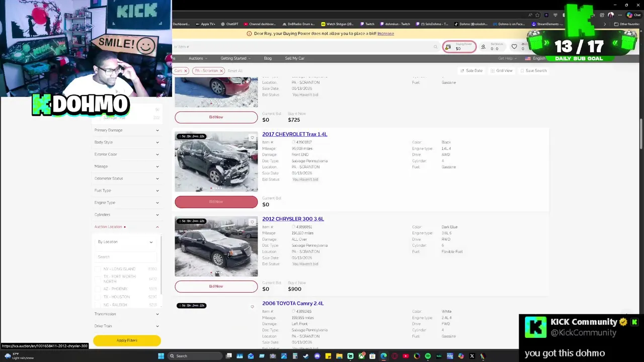This screenshot has height=362, width=644.
Task: Check the NY - LONG ISLAND location checkbox
Action: pos(98,269)
